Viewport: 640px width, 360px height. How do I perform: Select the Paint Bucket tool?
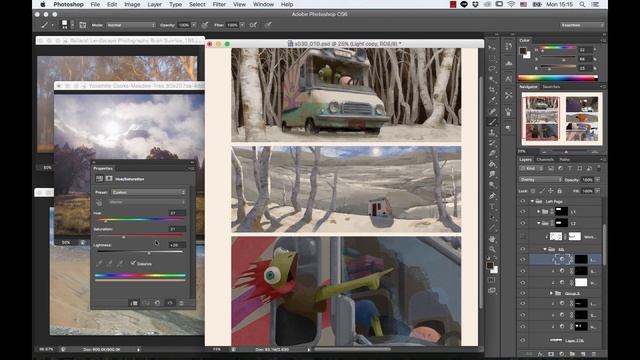pos(492,164)
